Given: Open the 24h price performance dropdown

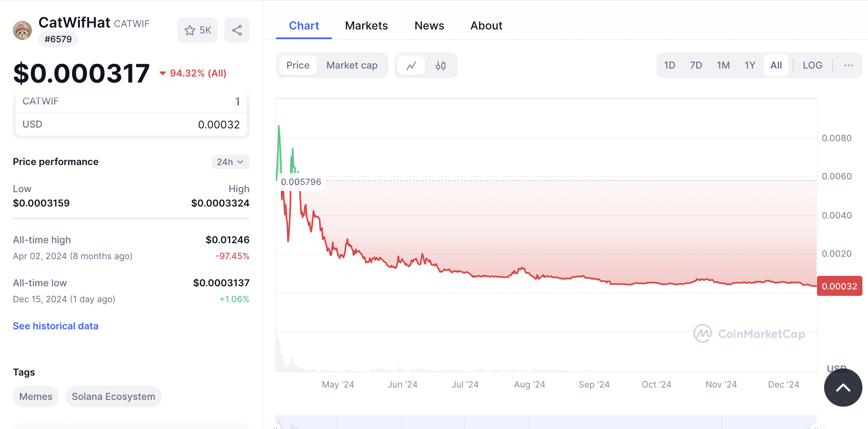Looking at the screenshot, I should pos(231,162).
